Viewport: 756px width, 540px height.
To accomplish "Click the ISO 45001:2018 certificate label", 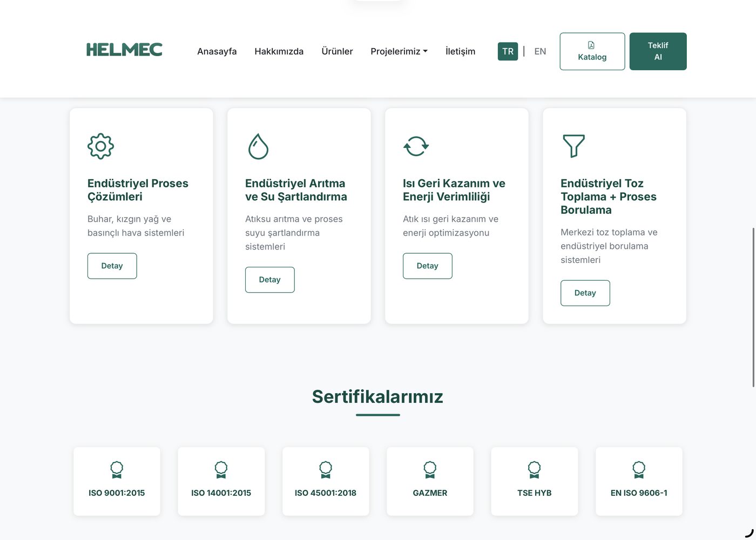I will point(326,493).
